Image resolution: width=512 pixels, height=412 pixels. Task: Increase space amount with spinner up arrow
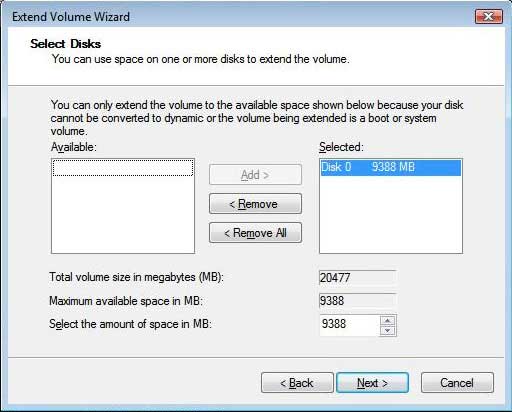click(387, 321)
